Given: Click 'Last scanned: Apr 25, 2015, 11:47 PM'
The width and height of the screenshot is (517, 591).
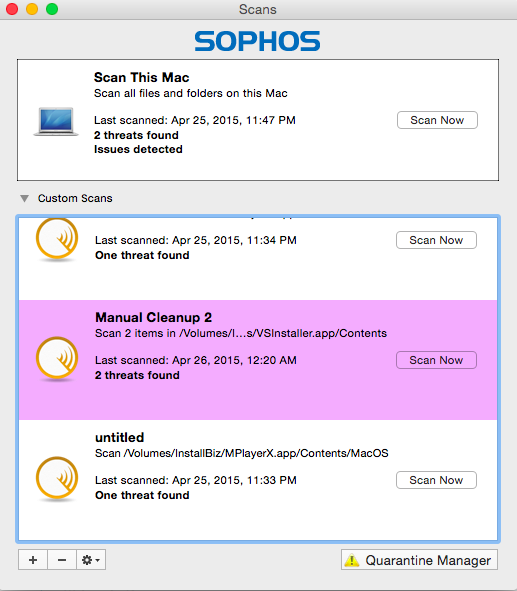Looking at the screenshot, I should click(x=194, y=120).
